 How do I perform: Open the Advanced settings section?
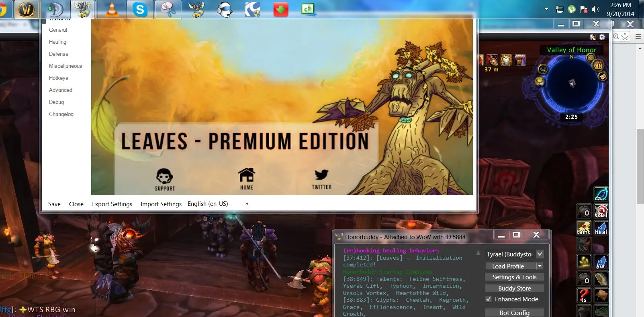[x=61, y=90]
